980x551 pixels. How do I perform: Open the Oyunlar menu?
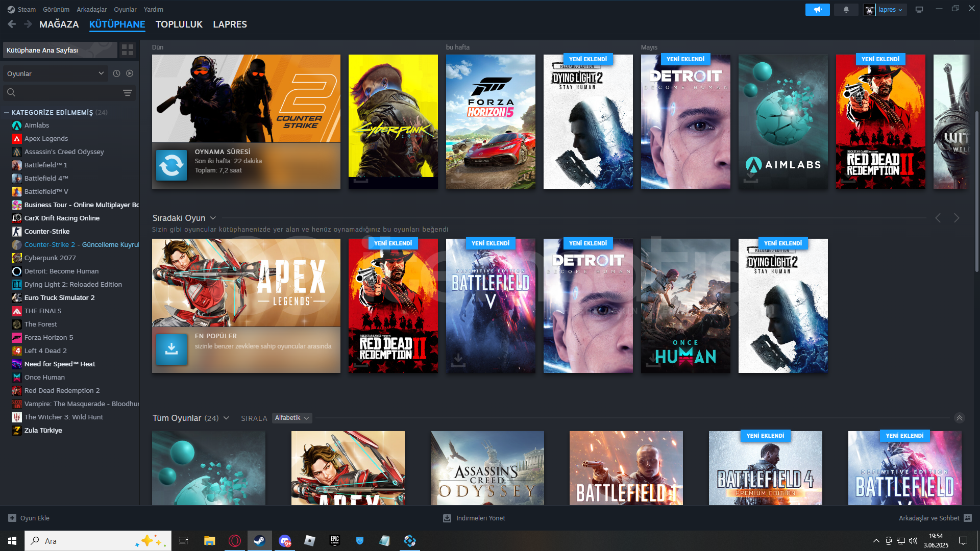[x=125, y=9]
